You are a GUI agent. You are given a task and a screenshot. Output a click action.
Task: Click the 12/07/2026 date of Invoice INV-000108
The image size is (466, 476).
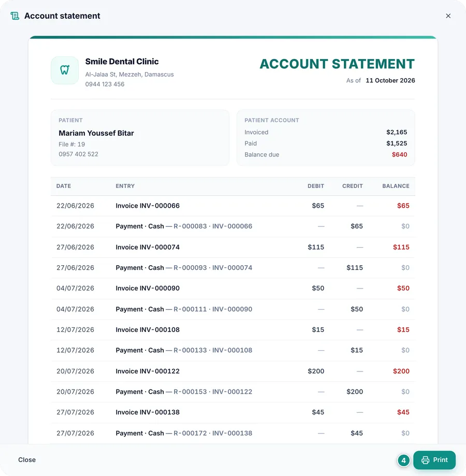point(75,330)
